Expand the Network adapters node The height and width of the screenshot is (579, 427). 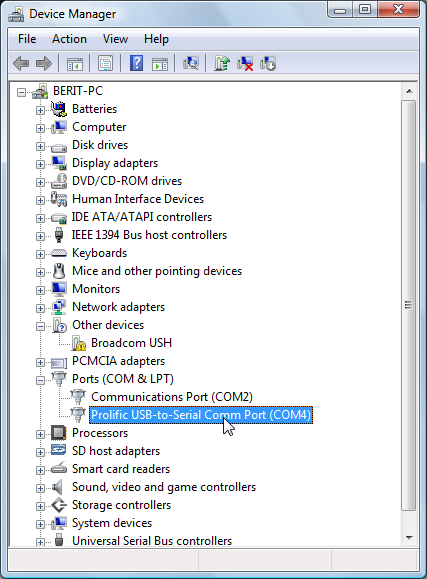pos(40,308)
